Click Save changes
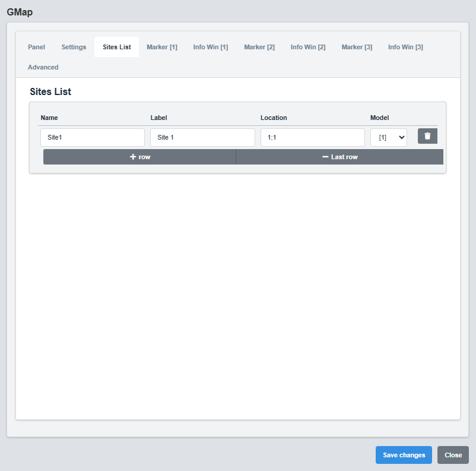The height and width of the screenshot is (471, 476). pyautogui.click(x=404, y=455)
